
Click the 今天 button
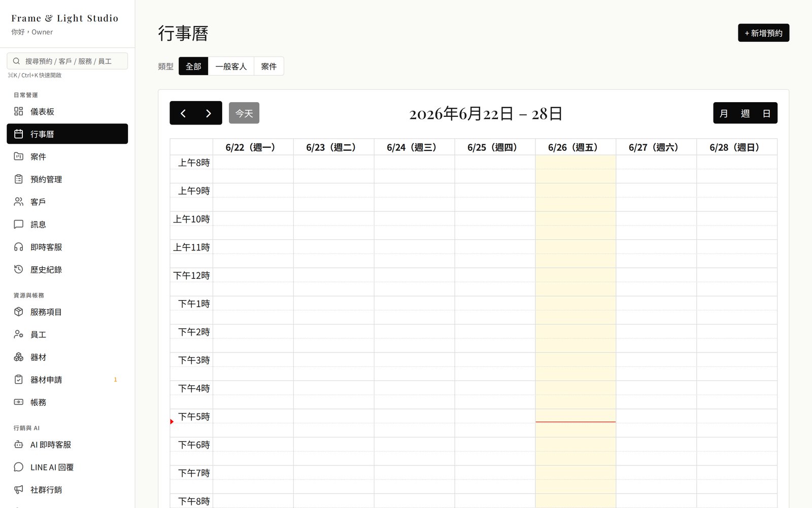(x=244, y=113)
